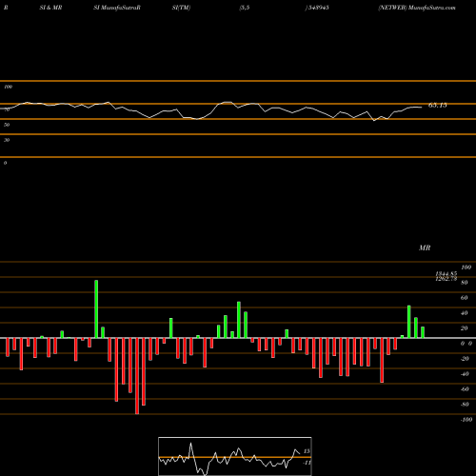This screenshot has height=476, width=476.
Task: Click the 'MR' panel title
Action: [425, 248]
